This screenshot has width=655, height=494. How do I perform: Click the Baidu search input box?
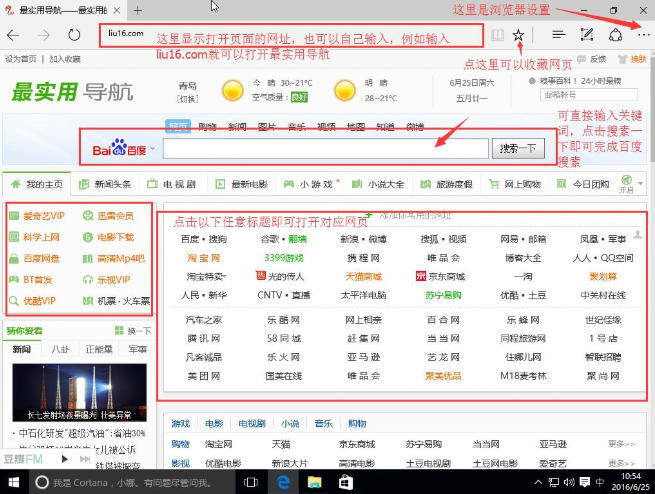point(325,149)
